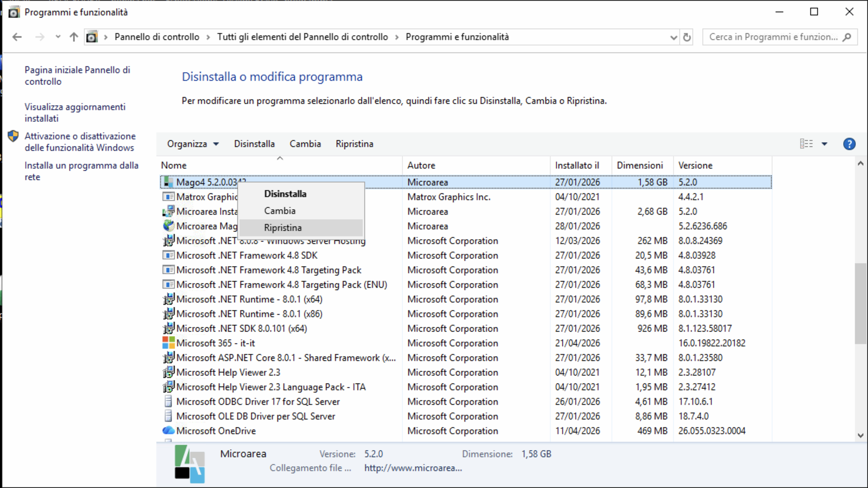The image size is (868, 488).
Task: Expand chevron after Pannello di controllo
Action: [x=208, y=37]
